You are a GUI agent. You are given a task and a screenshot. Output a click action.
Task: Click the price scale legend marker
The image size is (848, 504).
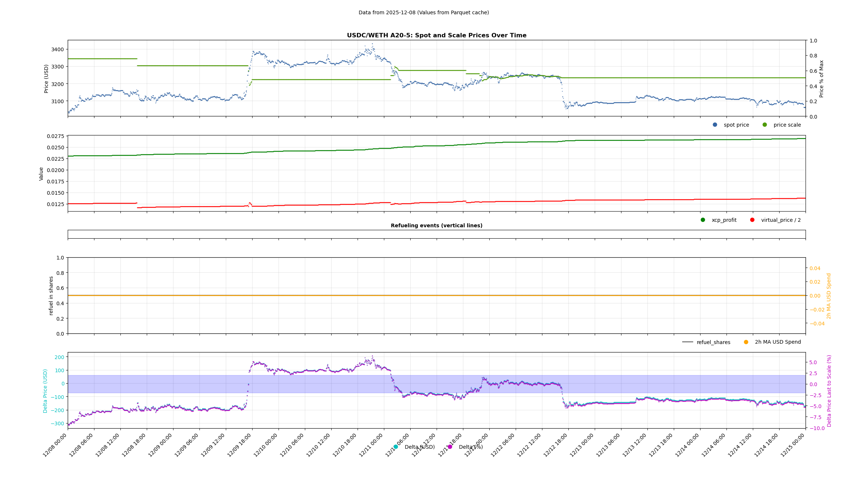(765, 125)
